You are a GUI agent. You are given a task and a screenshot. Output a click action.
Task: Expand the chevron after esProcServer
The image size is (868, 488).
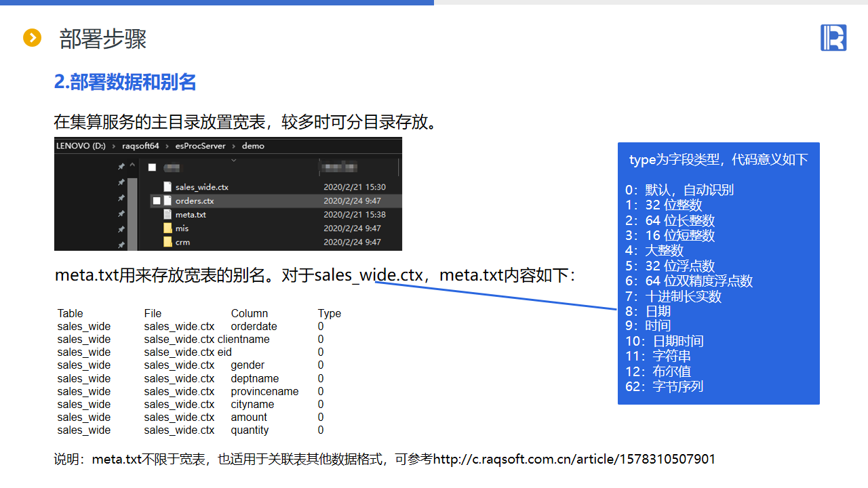(x=235, y=146)
